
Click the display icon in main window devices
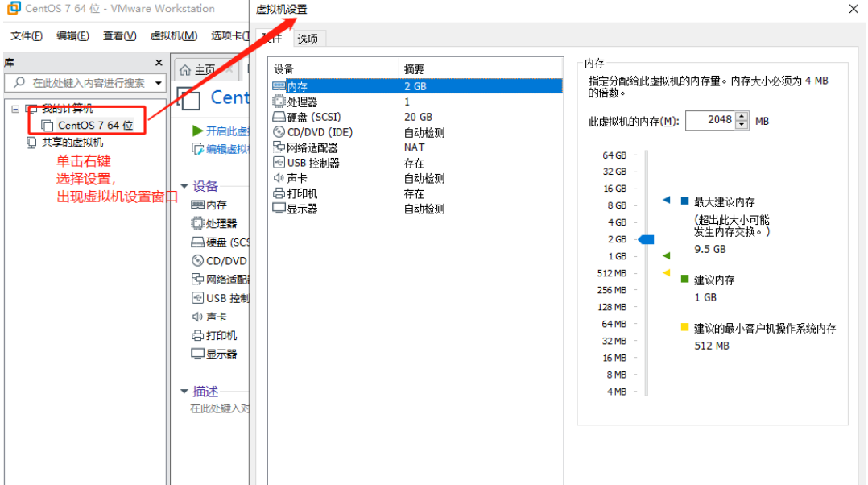[197, 353]
